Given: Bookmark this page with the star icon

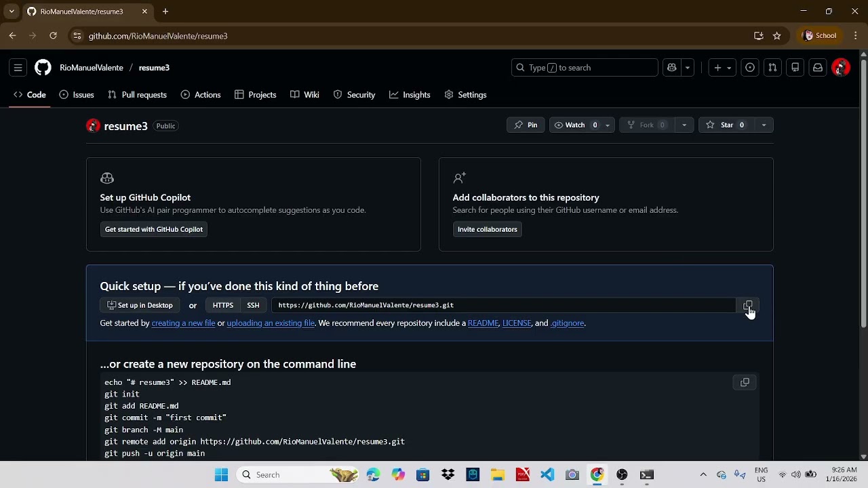Looking at the screenshot, I should click(777, 36).
